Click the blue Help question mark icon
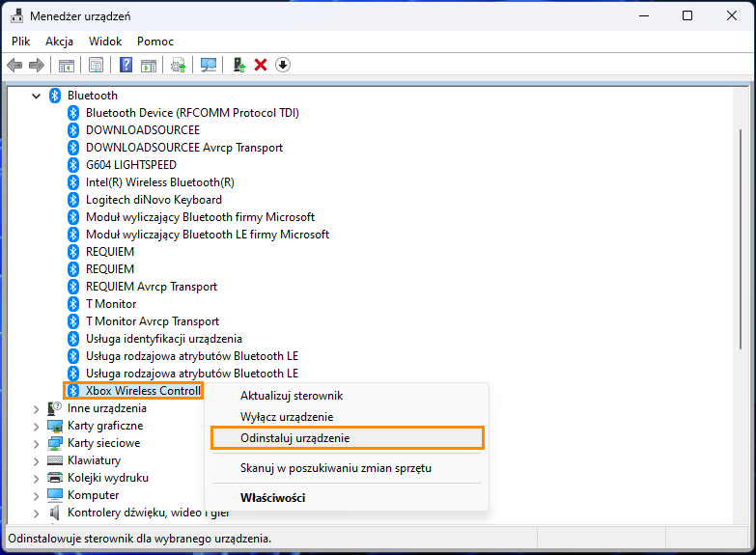Viewport: 756px width, 555px height. pyautogui.click(x=126, y=65)
